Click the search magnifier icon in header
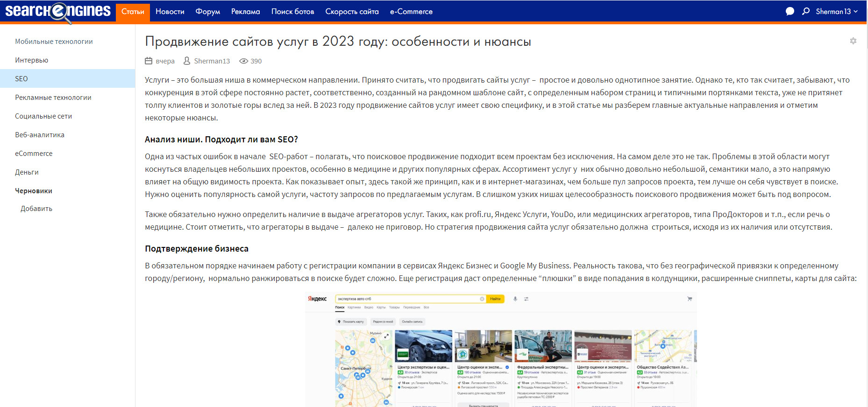Image resolution: width=868 pixels, height=407 pixels. click(806, 11)
